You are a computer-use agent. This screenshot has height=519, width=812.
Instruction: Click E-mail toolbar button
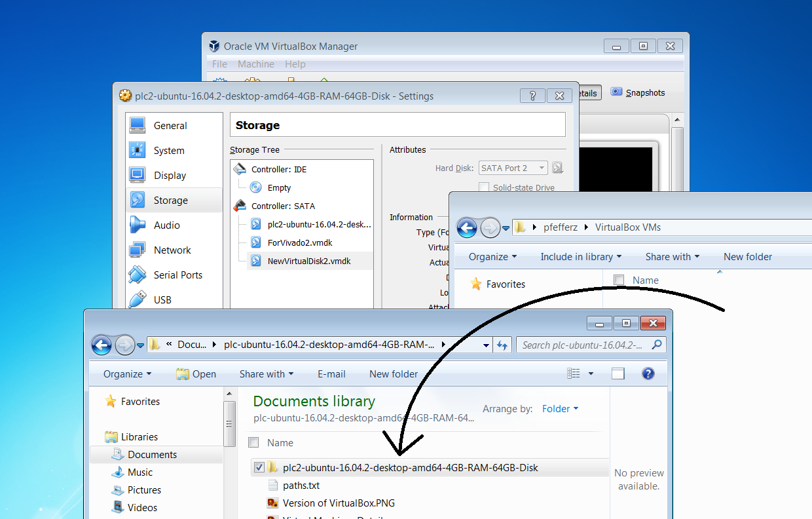[x=331, y=374]
